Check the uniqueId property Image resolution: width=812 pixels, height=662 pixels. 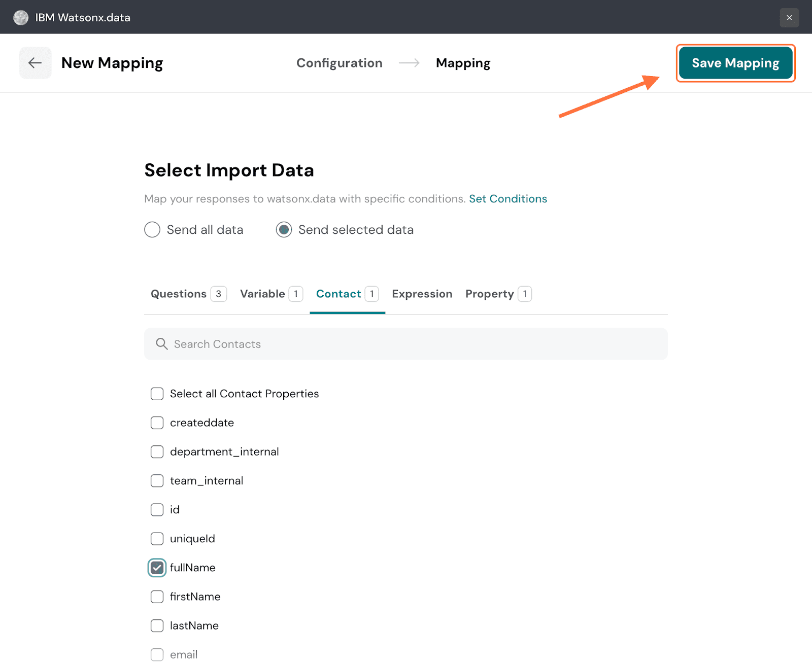[x=157, y=539]
